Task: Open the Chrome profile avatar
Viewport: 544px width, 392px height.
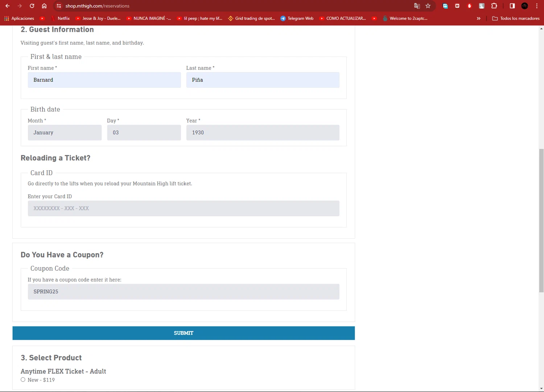Action: click(524, 6)
